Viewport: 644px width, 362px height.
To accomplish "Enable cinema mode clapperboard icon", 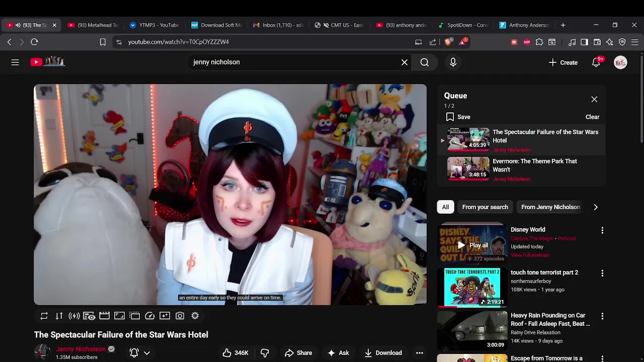I will coord(104,316).
